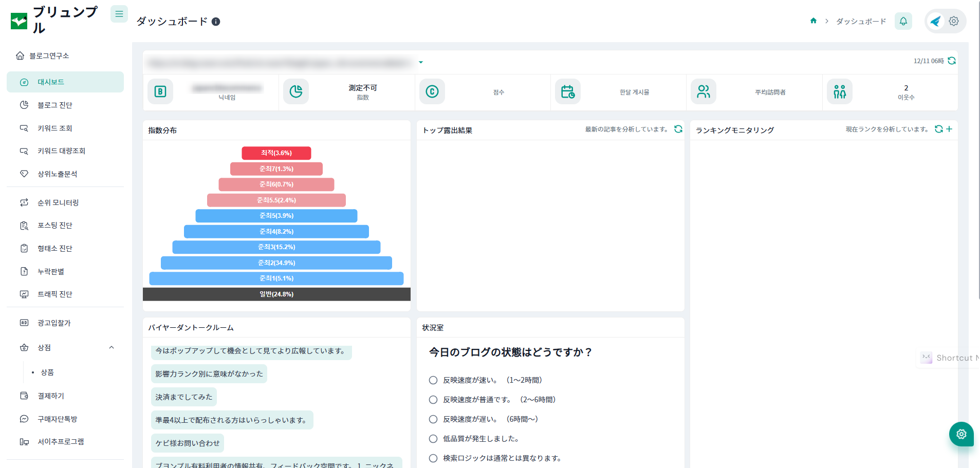This screenshot has height=468, width=980.
Task: Click the floating green gear button
Action: tap(961, 434)
